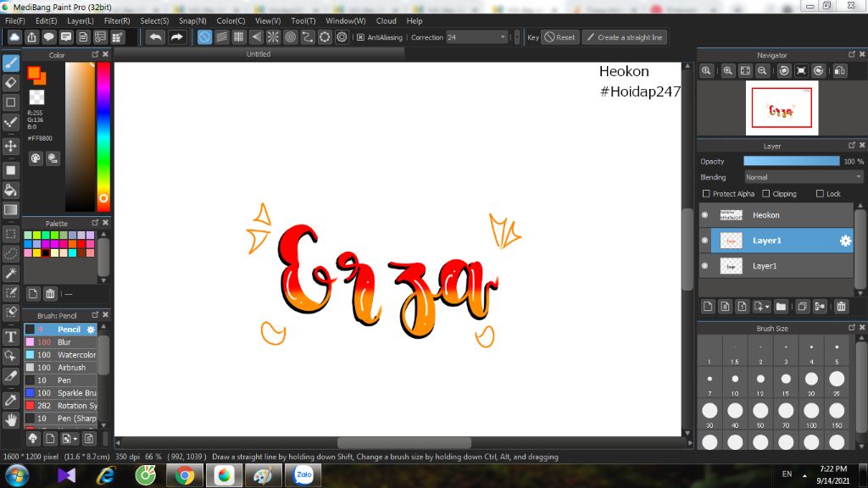Image resolution: width=868 pixels, height=488 pixels.
Task: Select the rectangular Select tool
Action: click(x=11, y=234)
